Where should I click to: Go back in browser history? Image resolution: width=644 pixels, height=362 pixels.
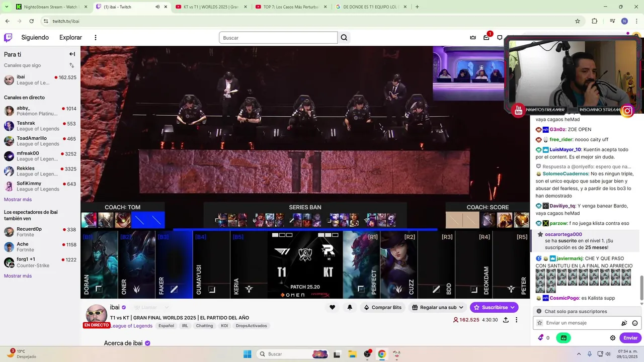click(x=8, y=21)
